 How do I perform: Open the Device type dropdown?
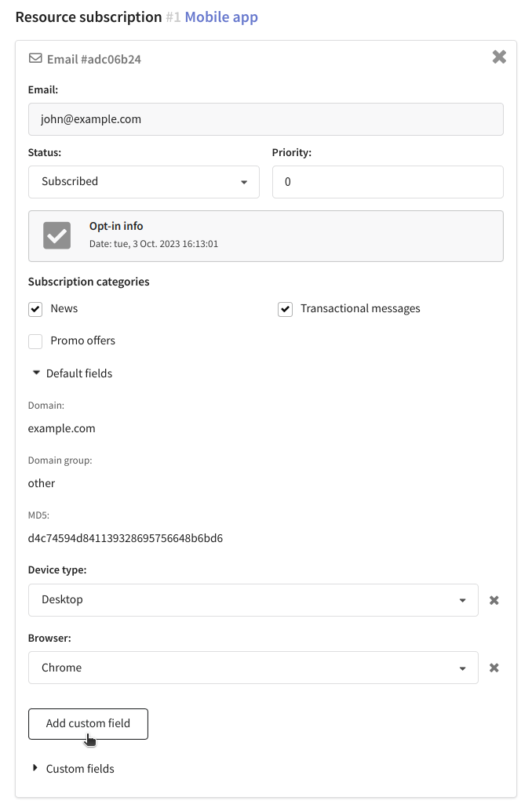coord(253,600)
